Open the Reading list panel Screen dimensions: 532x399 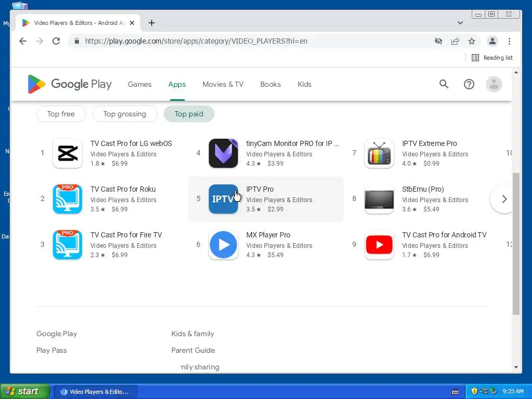[493, 58]
